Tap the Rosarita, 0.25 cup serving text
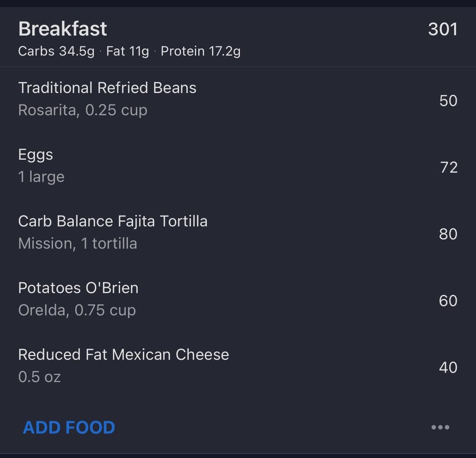476x458 pixels. pos(83,110)
